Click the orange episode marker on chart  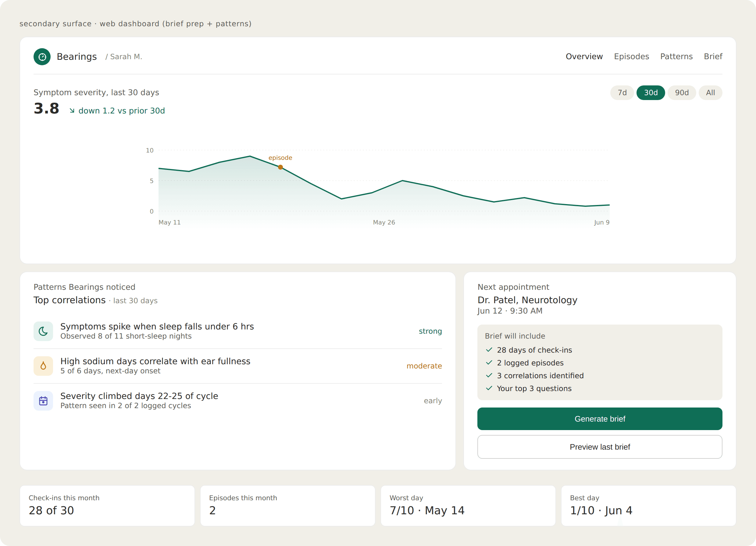(280, 167)
